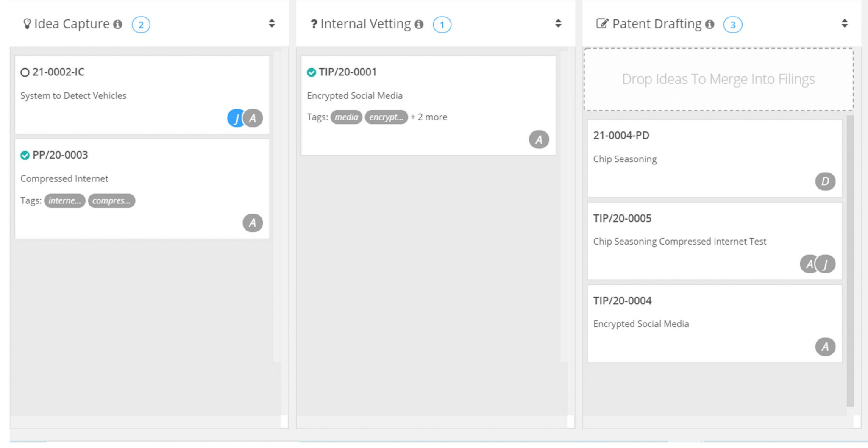
Task: Open the info tooltip beside Idea Capture
Action: [x=118, y=24]
